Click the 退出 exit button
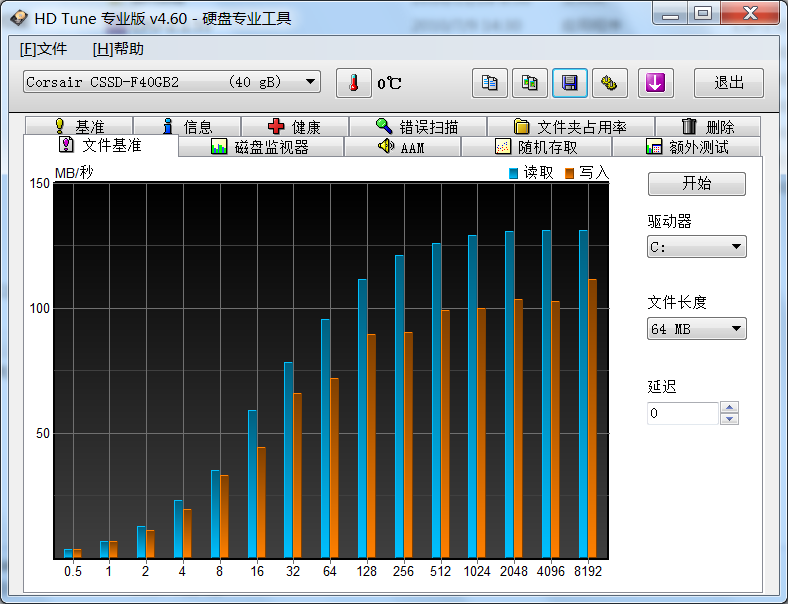 pyautogui.click(x=729, y=83)
